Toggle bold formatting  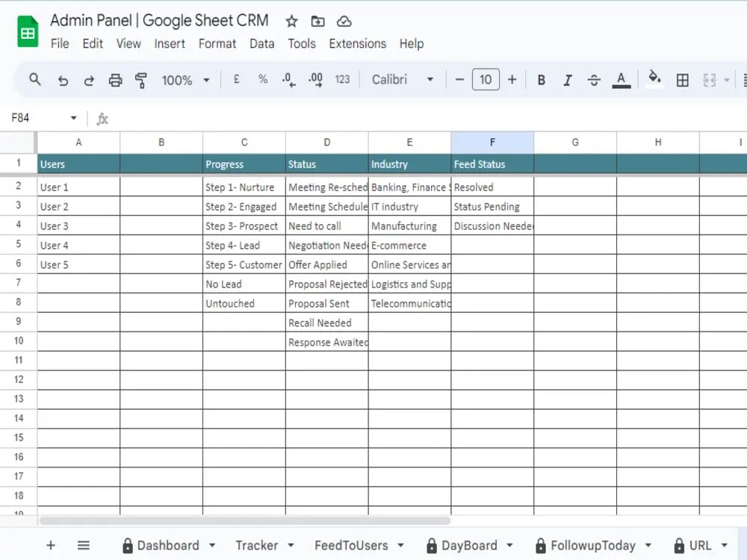[x=541, y=80]
